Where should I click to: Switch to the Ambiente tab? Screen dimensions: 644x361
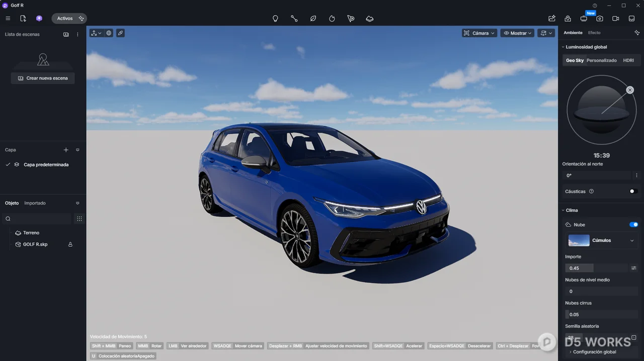coord(573,33)
